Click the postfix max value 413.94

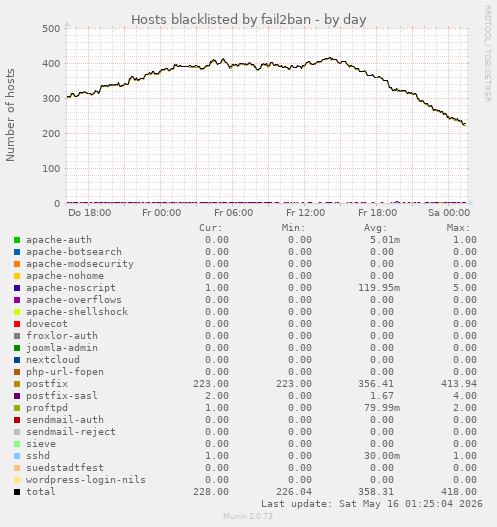[x=459, y=384]
